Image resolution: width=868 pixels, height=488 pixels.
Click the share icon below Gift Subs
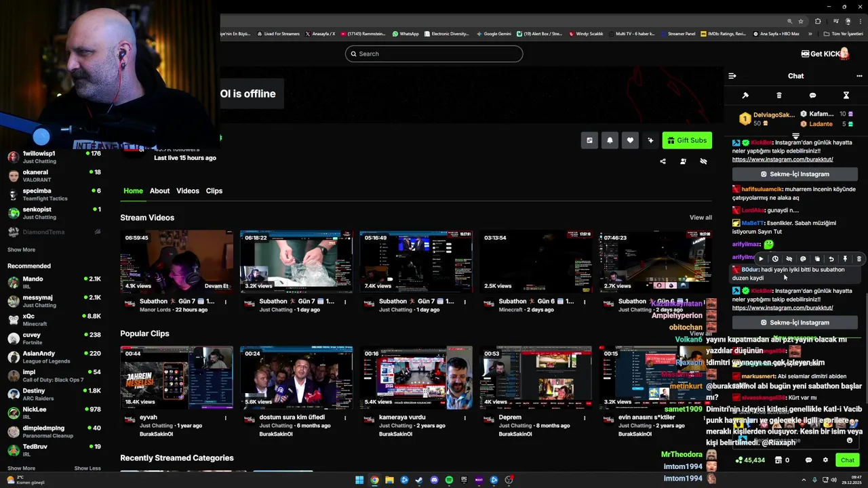[x=663, y=161]
